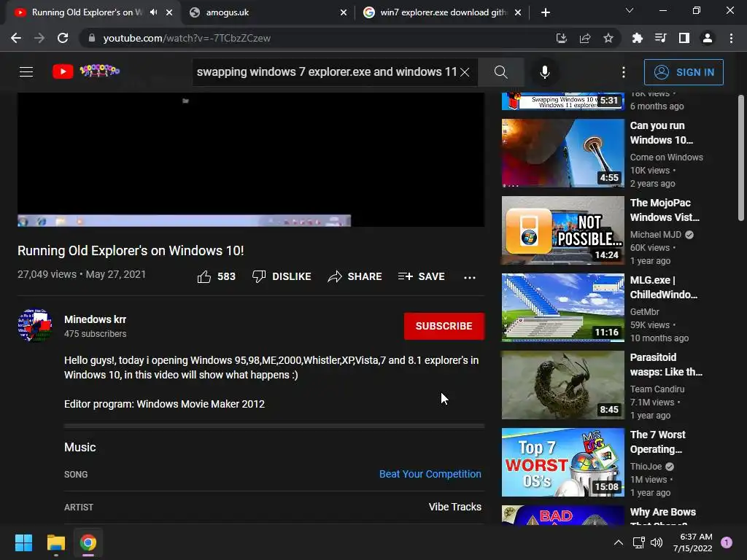Click the Chrome taskbar icon
Image resolution: width=747 pixels, height=560 pixels.
(x=88, y=542)
